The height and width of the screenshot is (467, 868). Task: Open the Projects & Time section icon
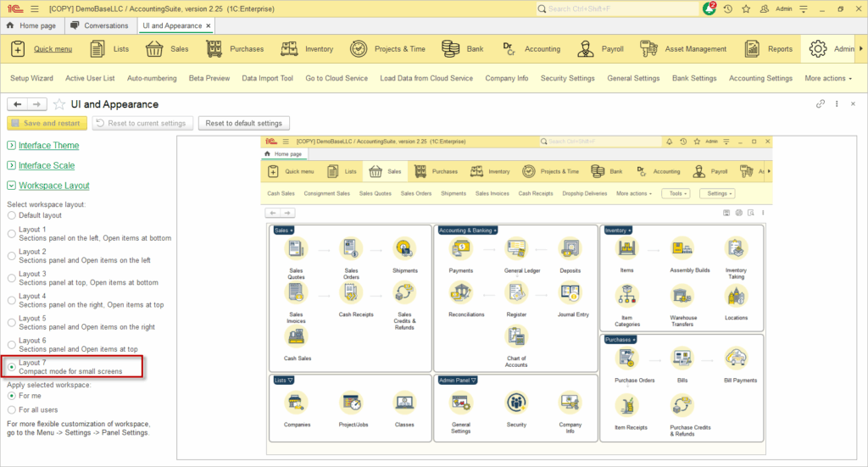point(359,48)
